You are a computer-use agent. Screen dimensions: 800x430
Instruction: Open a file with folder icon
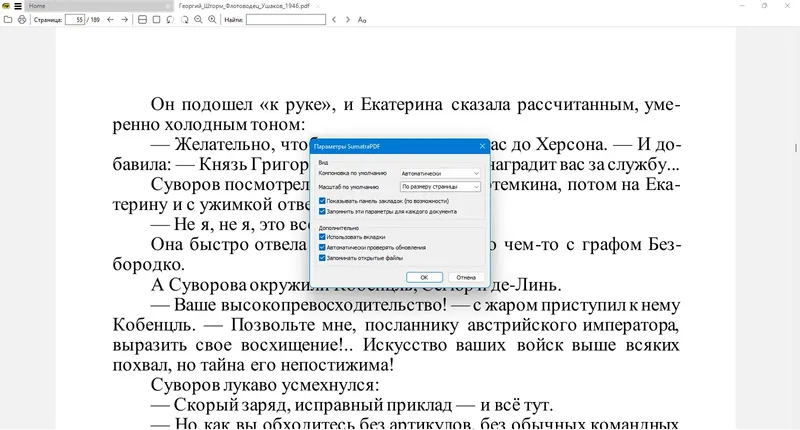(x=8, y=20)
